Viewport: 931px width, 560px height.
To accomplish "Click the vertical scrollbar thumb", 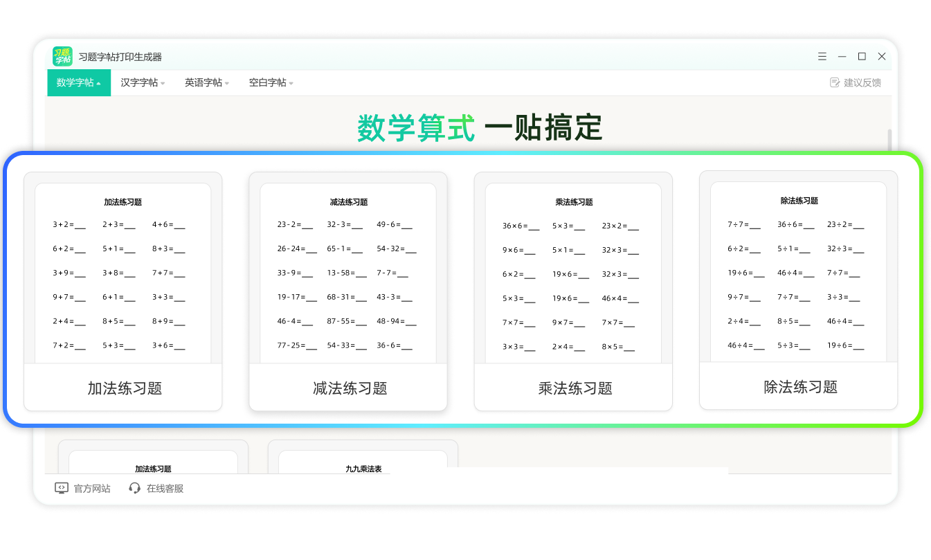I will pyautogui.click(x=889, y=141).
